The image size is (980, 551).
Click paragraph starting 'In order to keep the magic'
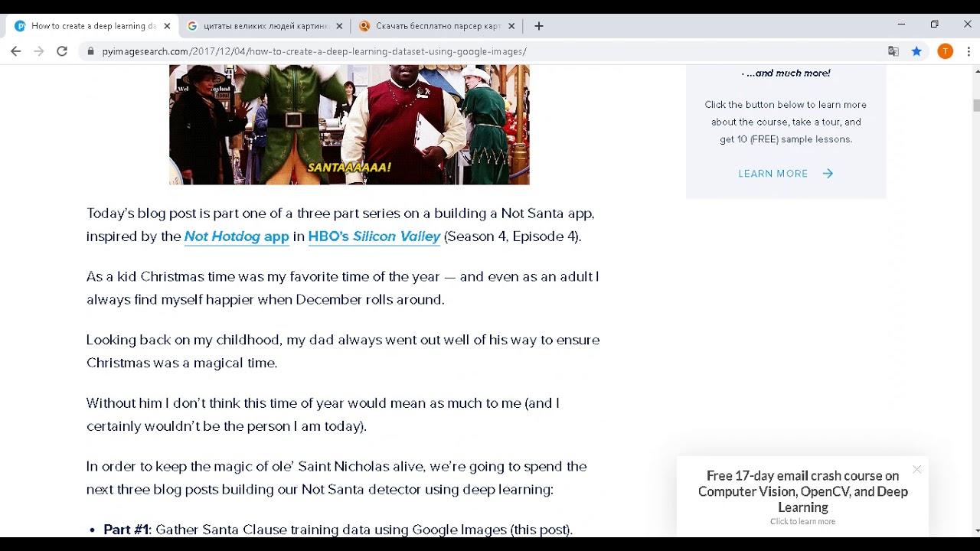point(337,478)
